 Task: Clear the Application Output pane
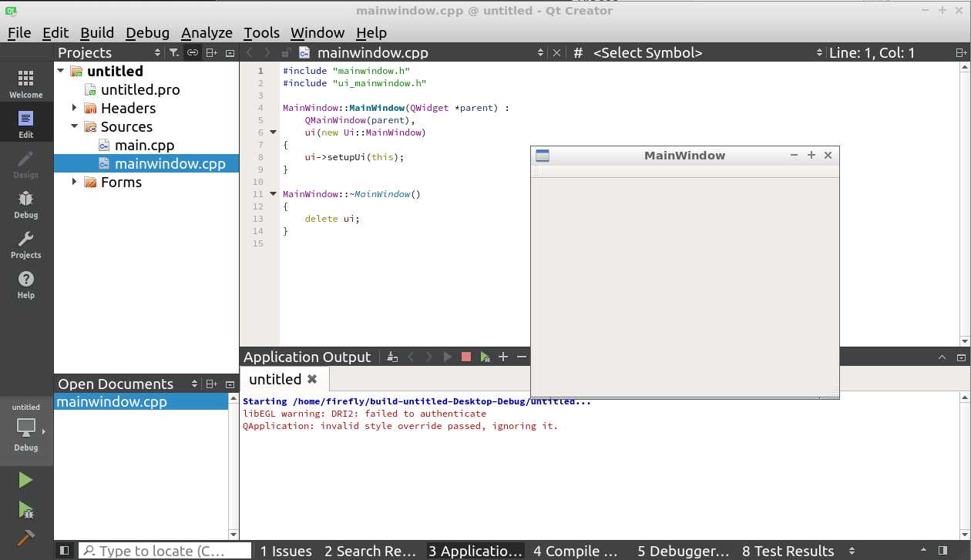(x=392, y=357)
